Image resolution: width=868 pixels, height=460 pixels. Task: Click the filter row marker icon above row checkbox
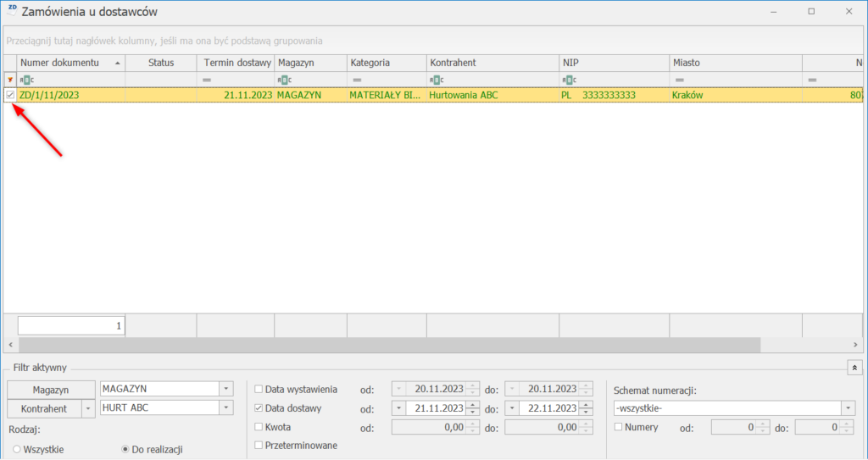click(x=9, y=80)
